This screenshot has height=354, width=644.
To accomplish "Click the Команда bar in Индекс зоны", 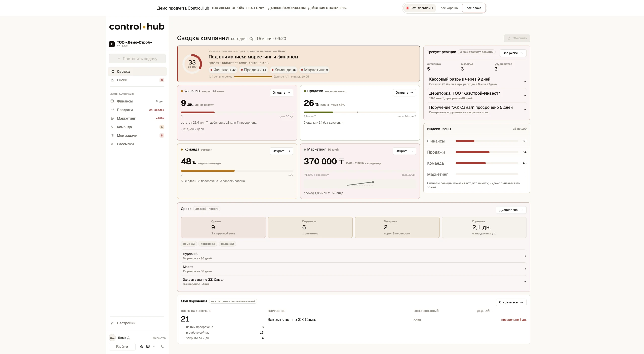I will (487, 163).
